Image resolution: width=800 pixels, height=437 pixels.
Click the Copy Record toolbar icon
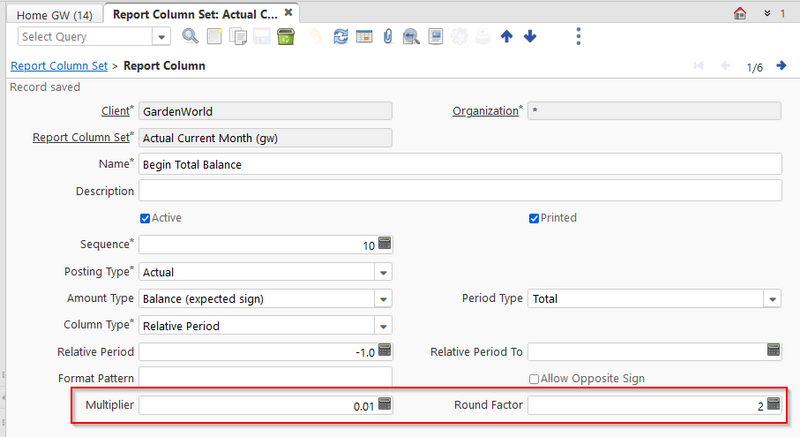tap(238, 37)
